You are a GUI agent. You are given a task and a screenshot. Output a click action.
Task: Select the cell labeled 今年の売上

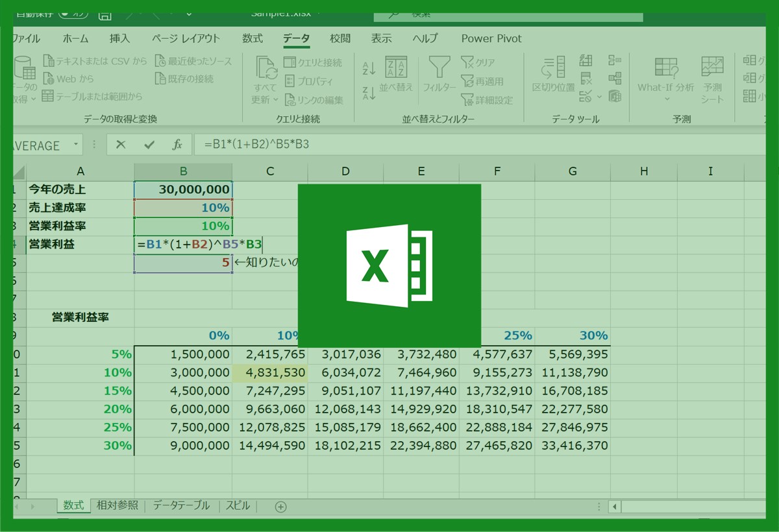point(80,189)
